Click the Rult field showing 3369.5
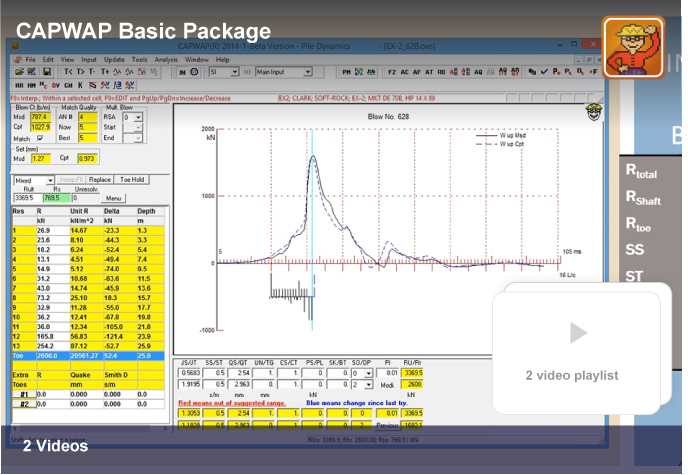 coord(28,198)
